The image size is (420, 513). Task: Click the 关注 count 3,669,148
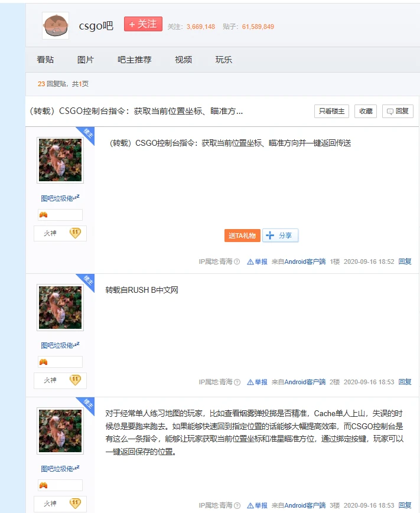click(201, 27)
